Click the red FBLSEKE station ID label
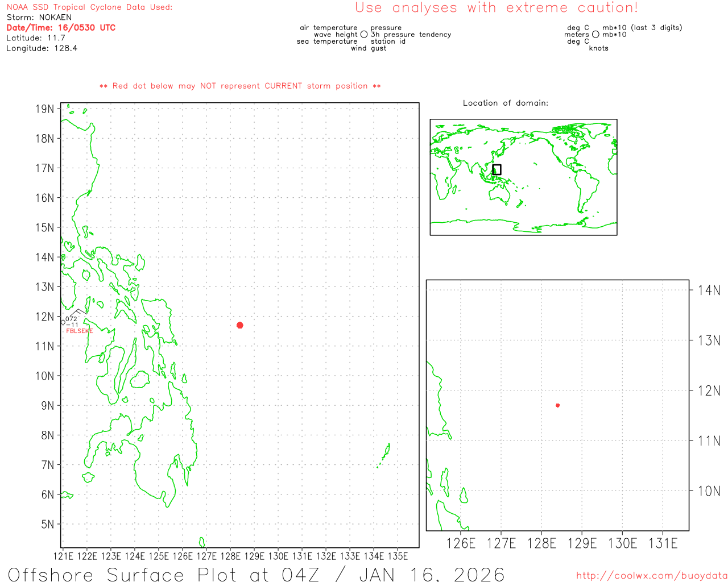 [x=79, y=331]
